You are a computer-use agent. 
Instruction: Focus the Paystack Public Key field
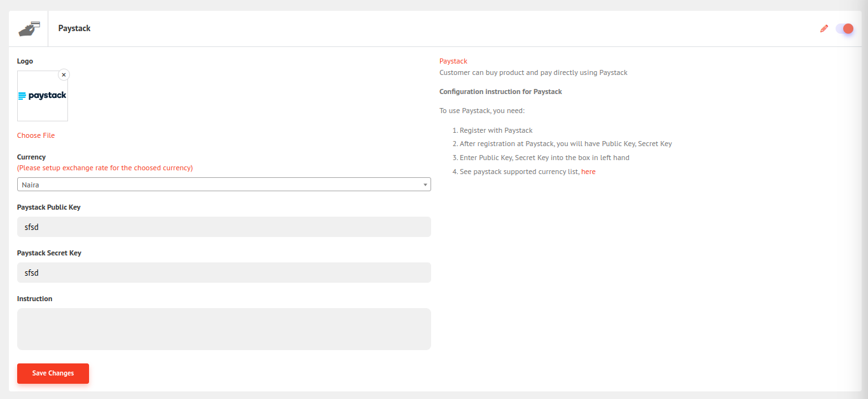[x=224, y=227]
